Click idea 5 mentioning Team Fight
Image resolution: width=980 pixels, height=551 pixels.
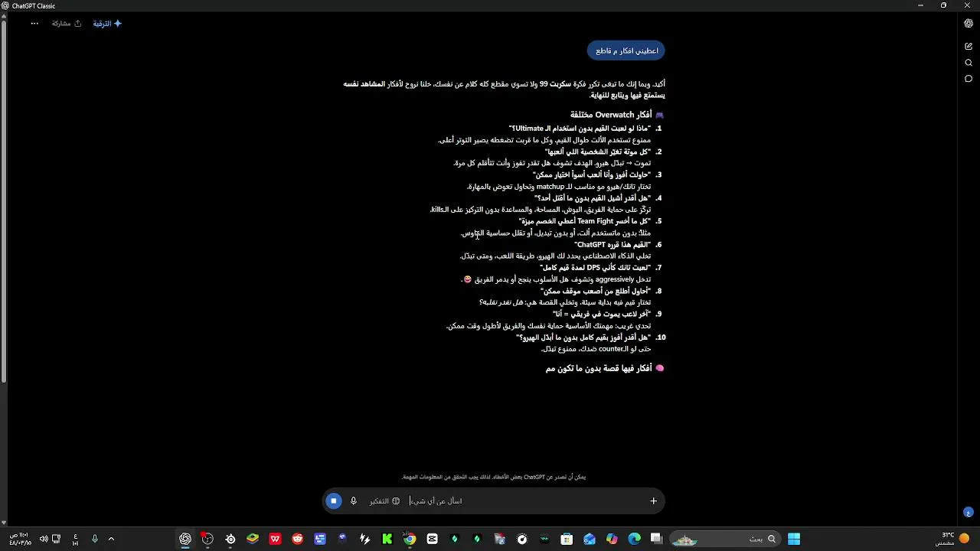585,221
